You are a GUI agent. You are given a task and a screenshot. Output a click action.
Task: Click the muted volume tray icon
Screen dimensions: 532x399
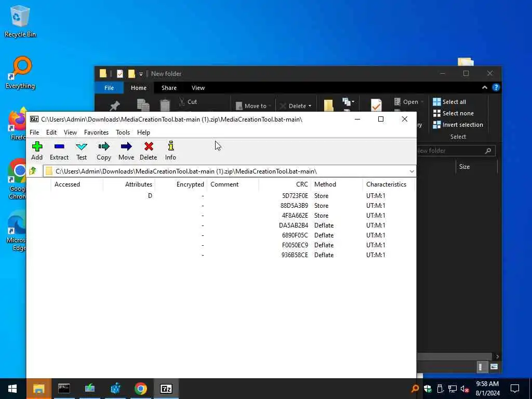point(465,389)
